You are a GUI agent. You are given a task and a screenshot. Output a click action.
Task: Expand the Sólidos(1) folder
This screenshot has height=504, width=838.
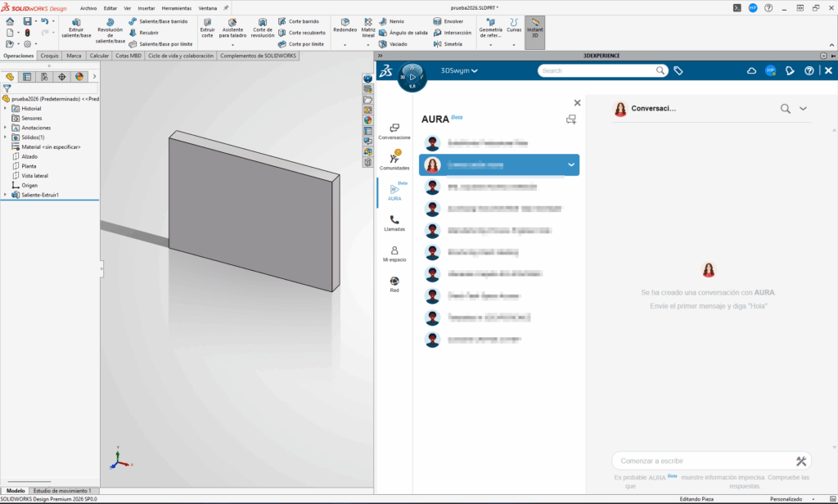tap(6, 137)
